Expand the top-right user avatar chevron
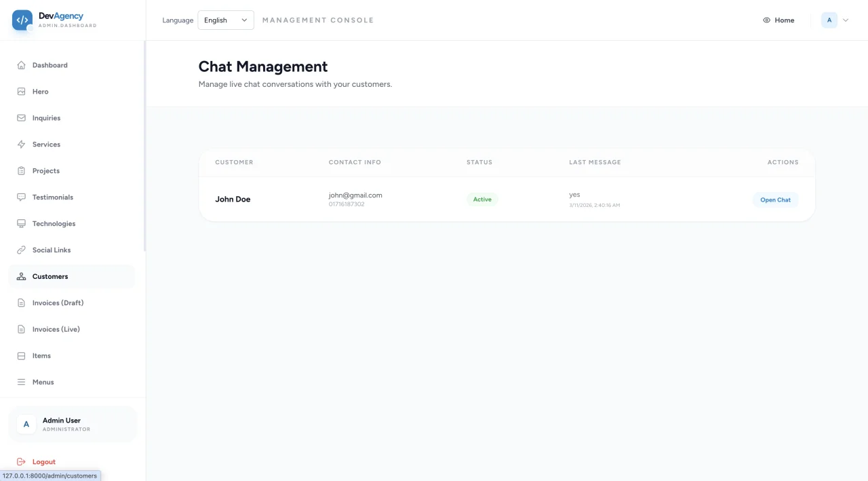868x481 pixels. pyautogui.click(x=846, y=20)
